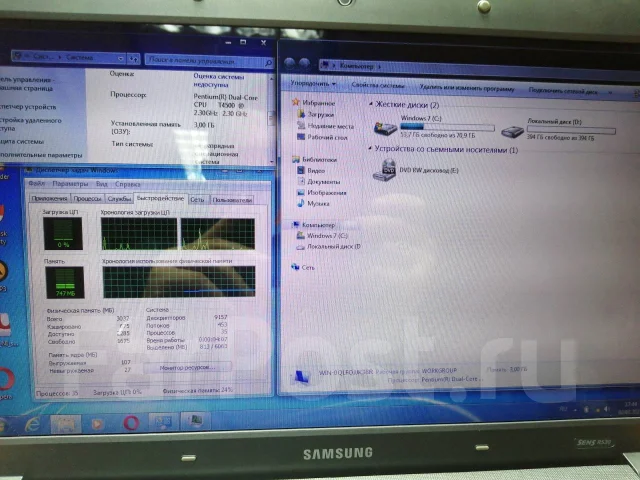Click the System window vertical scrollbar
The width and height of the screenshot is (640, 480).
click(271, 118)
